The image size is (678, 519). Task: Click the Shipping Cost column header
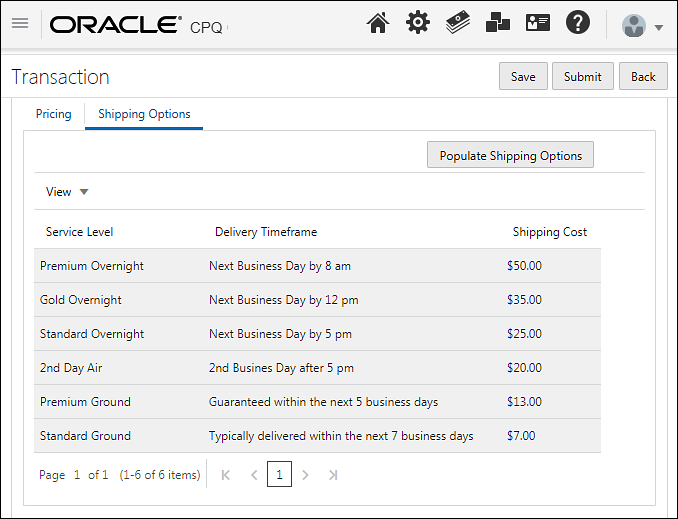point(550,232)
